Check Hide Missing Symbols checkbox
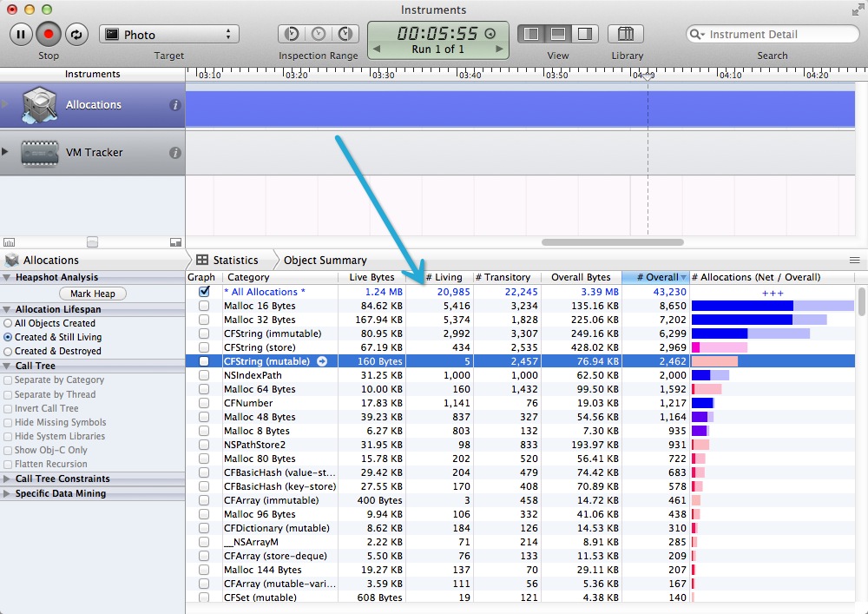Screen dimensions: 868x614 tap(8, 422)
